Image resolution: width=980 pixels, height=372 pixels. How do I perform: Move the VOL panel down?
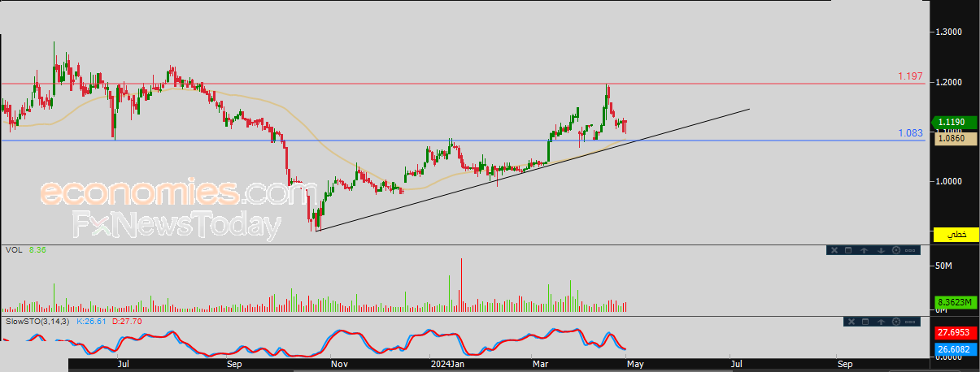[x=881, y=250]
